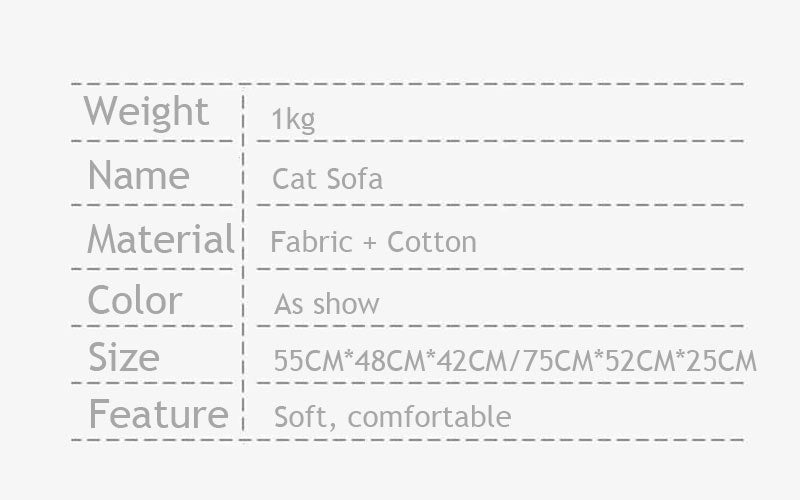Select the word Cat in the name value
The height and width of the screenshot is (500, 800).
pos(292,180)
